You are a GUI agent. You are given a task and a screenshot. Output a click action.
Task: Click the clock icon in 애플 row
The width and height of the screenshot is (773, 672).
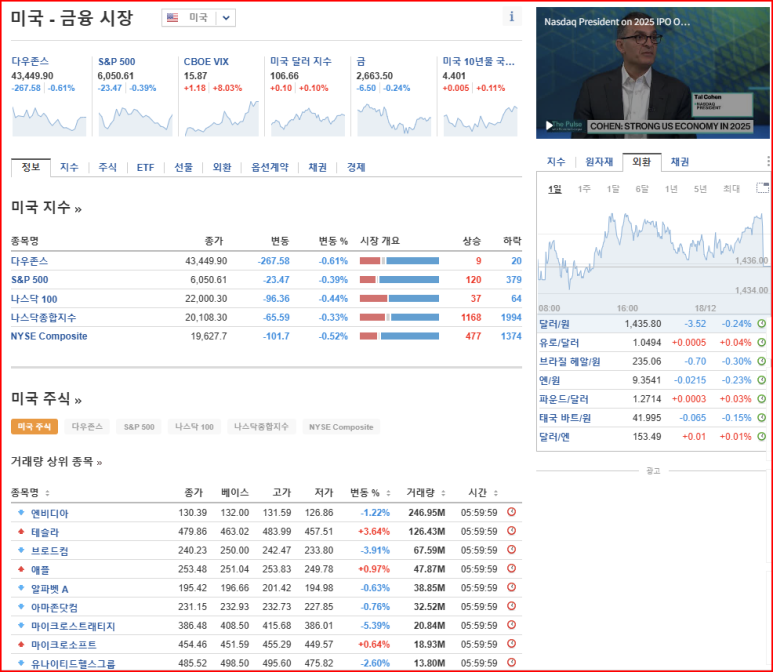point(511,568)
